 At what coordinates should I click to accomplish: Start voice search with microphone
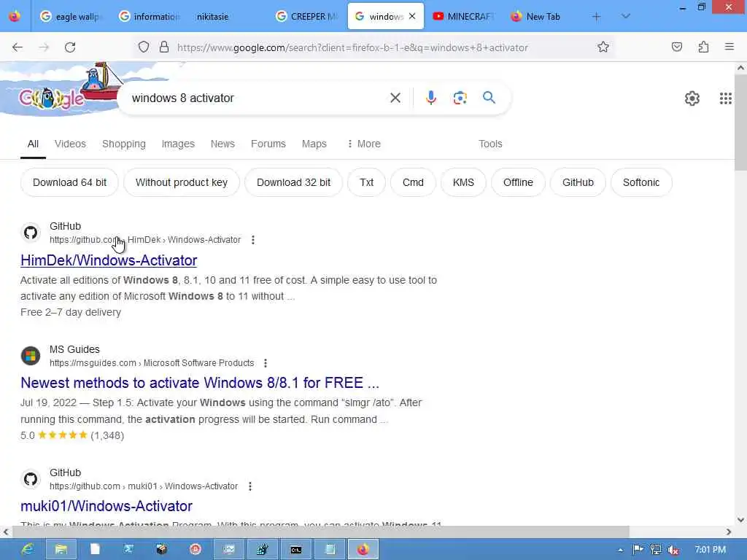[x=430, y=98]
